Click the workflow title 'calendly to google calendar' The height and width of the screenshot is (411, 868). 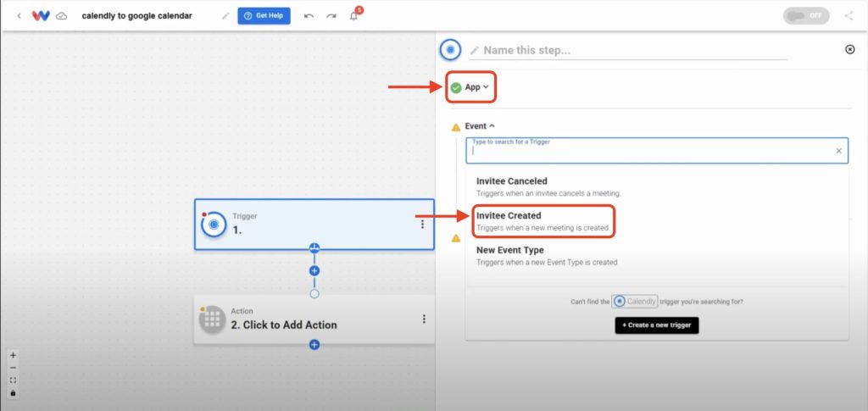click(136, 16)
